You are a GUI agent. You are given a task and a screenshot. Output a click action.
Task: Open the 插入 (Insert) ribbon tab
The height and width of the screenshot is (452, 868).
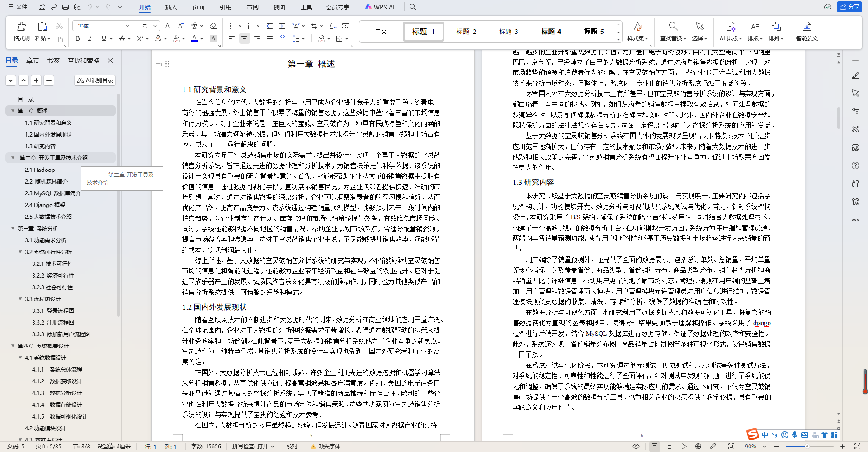click(x=171, y=7)
